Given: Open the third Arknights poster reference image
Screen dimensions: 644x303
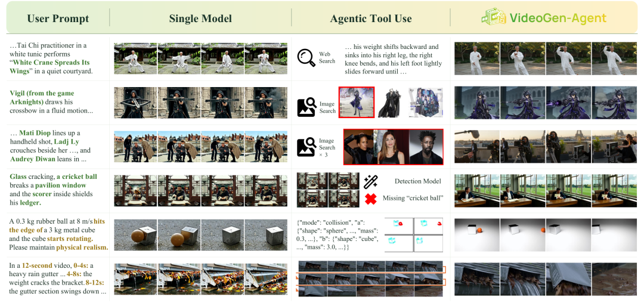Looking at the screenshot, I should [x=426, y=103].
